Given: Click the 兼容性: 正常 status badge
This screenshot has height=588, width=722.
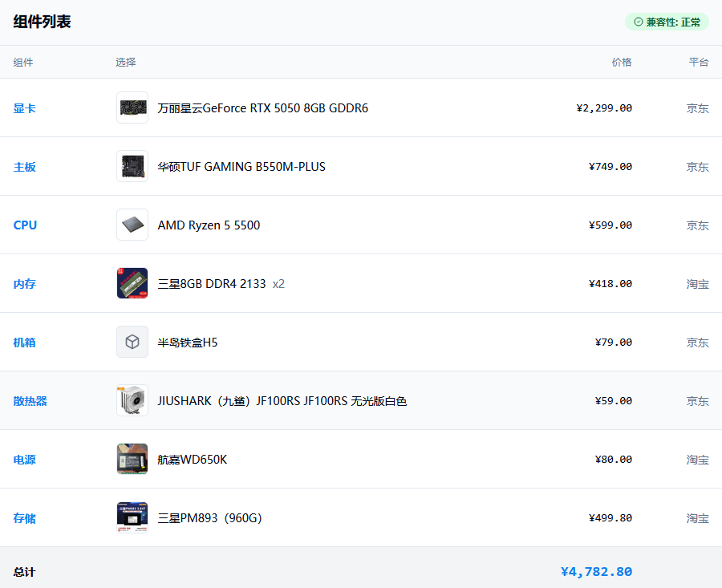Looking at the screenshot, I should (667, 22).
